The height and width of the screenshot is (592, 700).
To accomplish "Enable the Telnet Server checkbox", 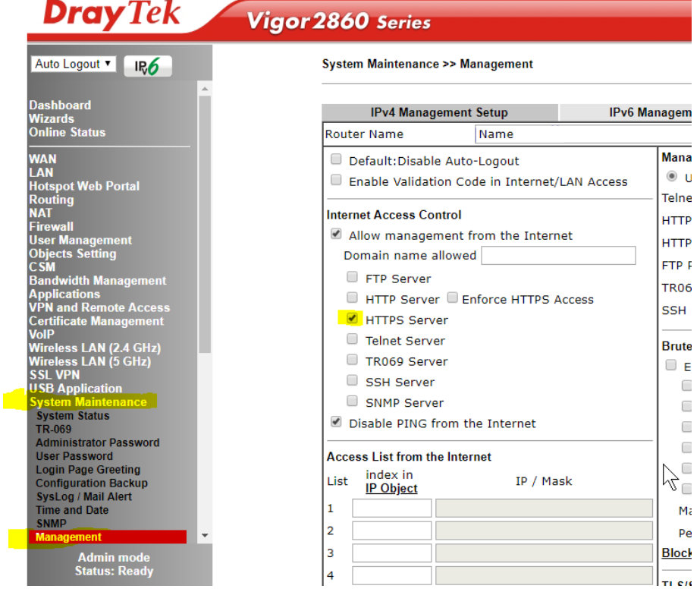I will click(x=352, y=339).
